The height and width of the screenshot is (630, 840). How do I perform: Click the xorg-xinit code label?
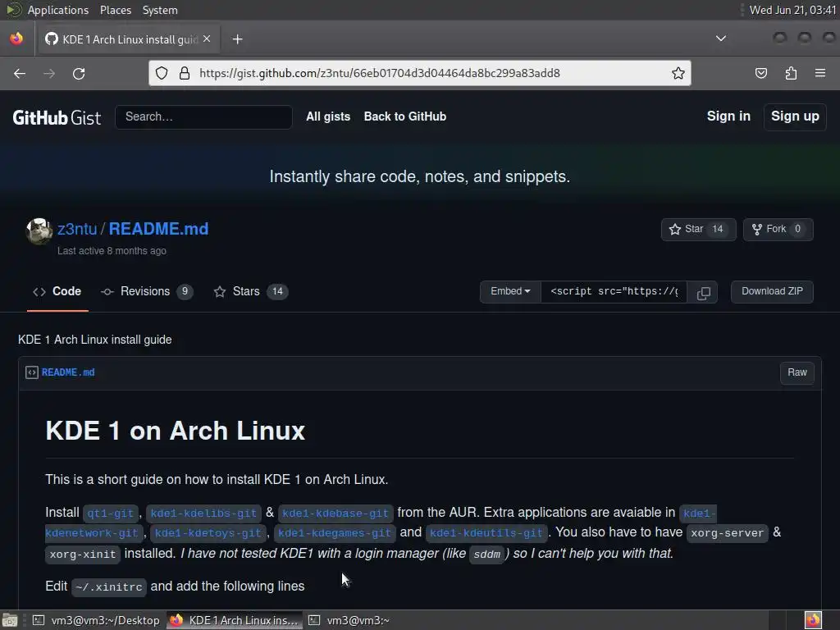click(83, 554)
